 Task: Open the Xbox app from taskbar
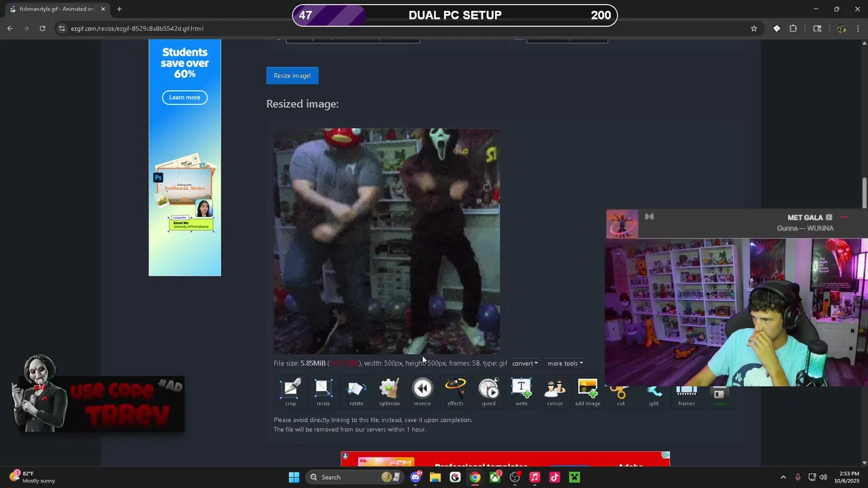tap(495, 477)
